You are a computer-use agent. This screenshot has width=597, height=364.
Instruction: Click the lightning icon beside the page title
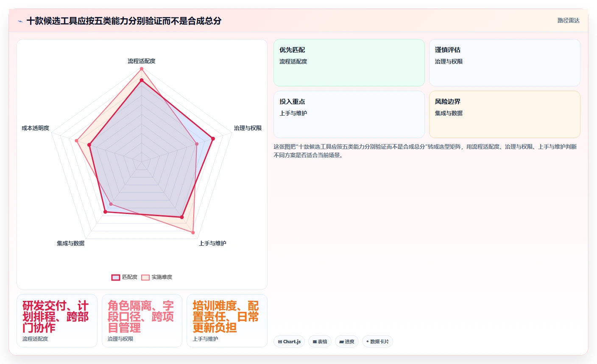coord(20,21)
